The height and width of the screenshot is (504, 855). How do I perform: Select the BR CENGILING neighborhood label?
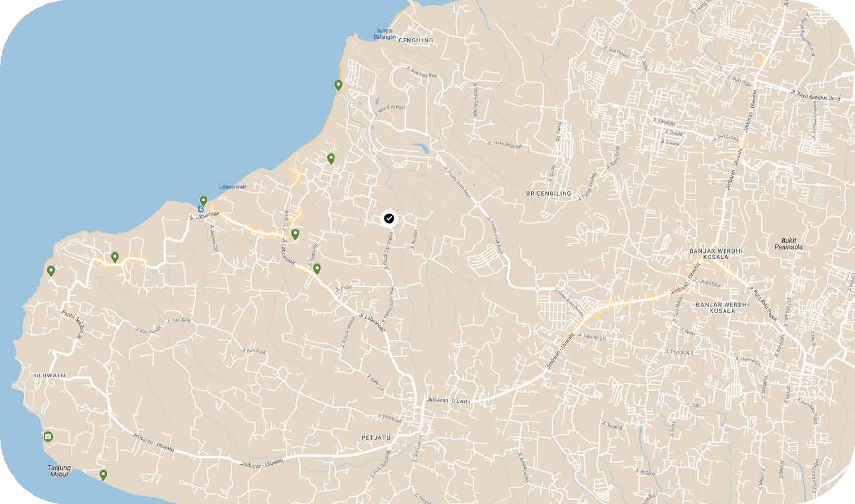click(x=547, y=193)
